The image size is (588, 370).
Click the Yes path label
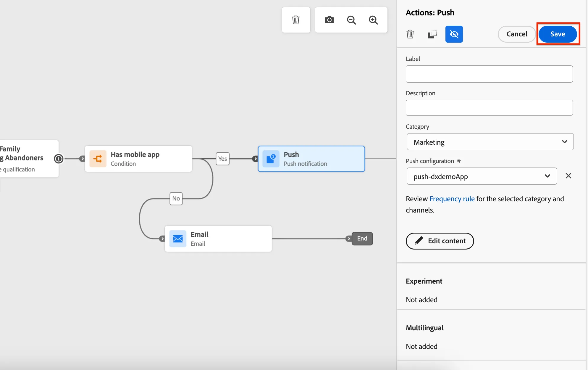pos(223,159)
